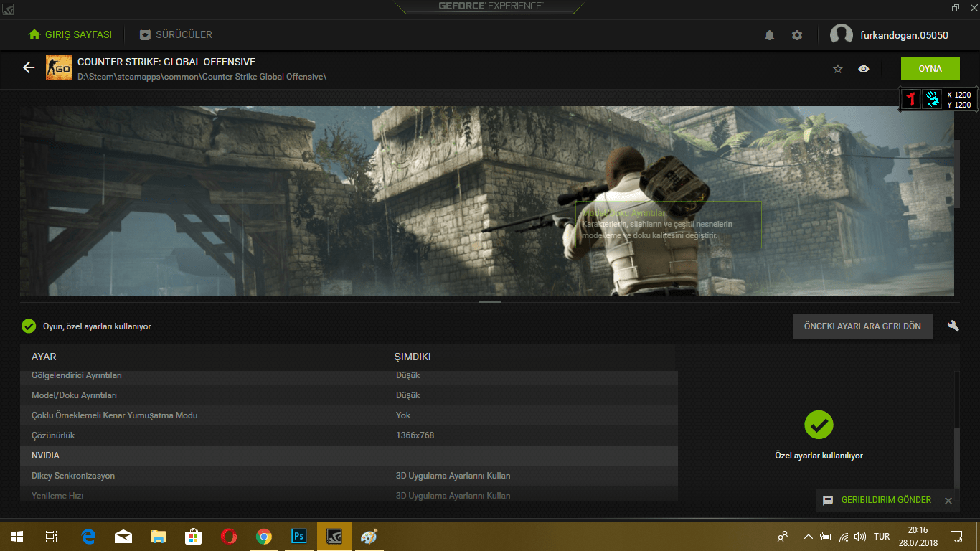Image resolution: width=980 pixels, height=551 pixels.
Task: Click the cyan Bloody hand icon
Action: 931,99
